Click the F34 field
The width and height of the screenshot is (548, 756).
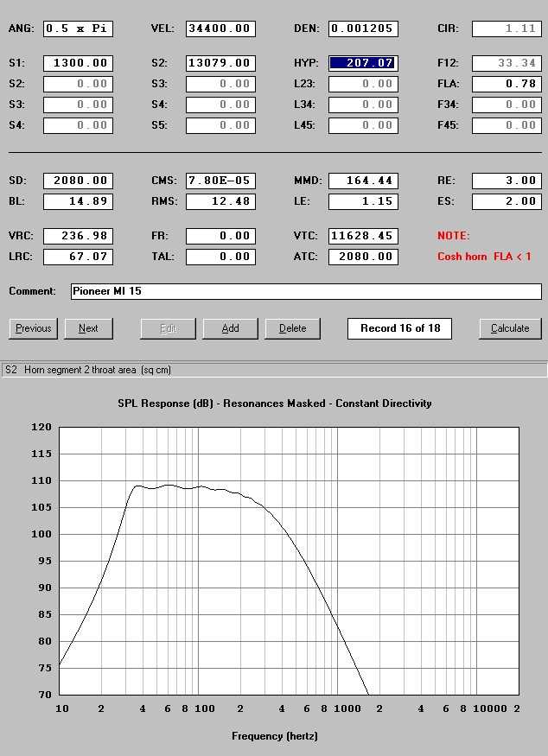click(x=507, y=105)
